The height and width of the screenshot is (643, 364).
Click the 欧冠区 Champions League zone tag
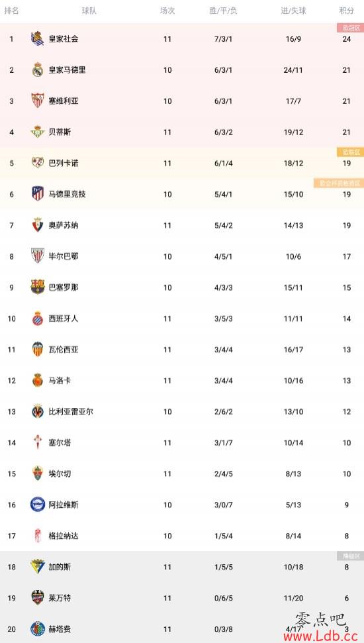click(351, 28)
